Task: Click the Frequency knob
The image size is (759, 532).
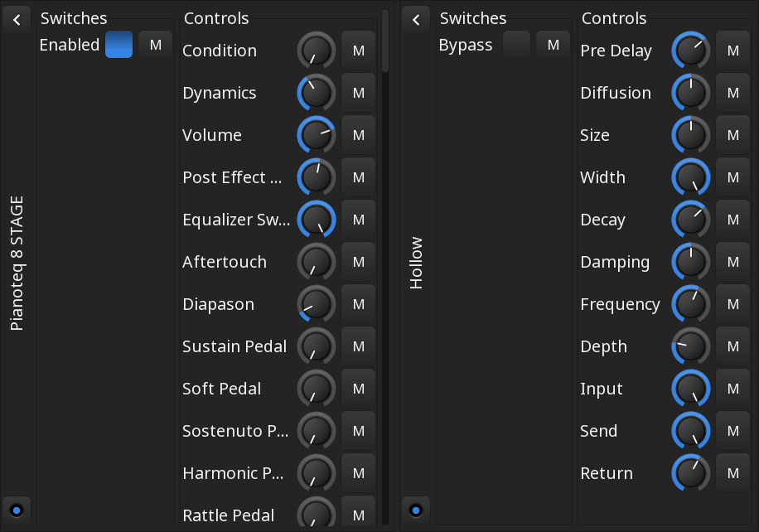Action: (691, 304)
